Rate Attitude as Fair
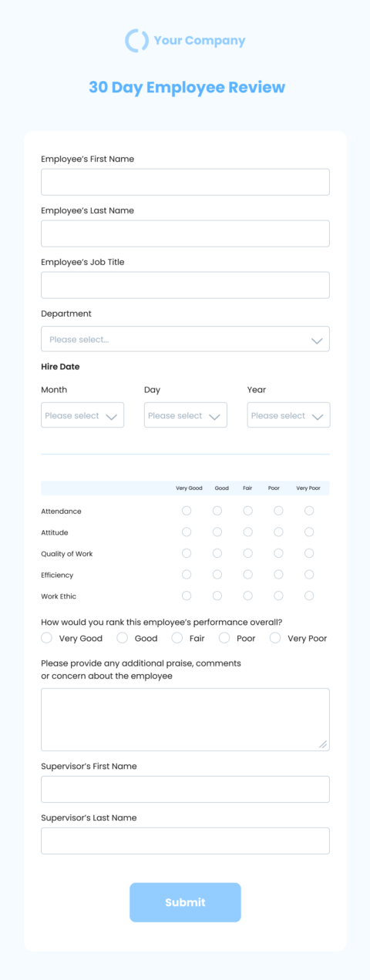The width and height of the screenshot is (370, 980). [x=247, y=532]
